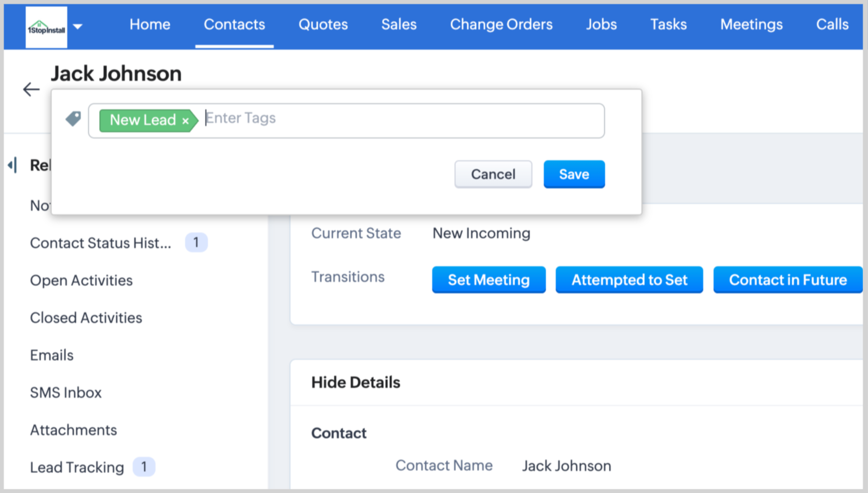
Task: View the SMS Inbox related list
Action: pos(66,393)
